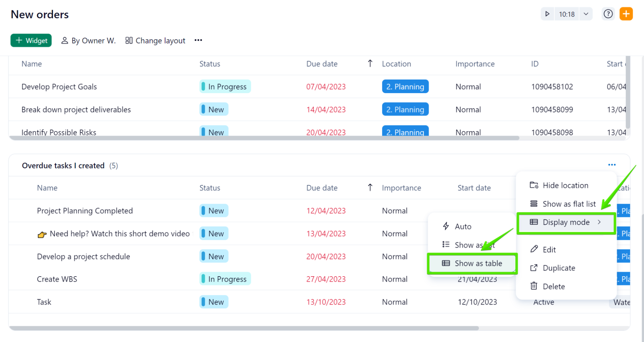Image resolution: width=644 pixels, height=342 pixels.
Task: Click top table horizontal scrollbar
Action: [x=264, y=138]
